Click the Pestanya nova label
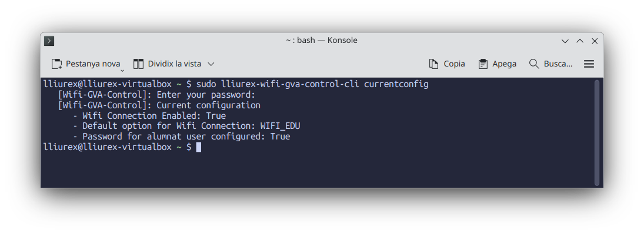 pyautogui.click(x=93, y=64)
